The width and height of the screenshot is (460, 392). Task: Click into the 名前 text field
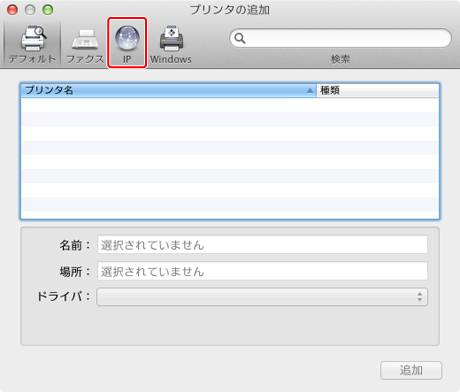[x=262, y=245]
